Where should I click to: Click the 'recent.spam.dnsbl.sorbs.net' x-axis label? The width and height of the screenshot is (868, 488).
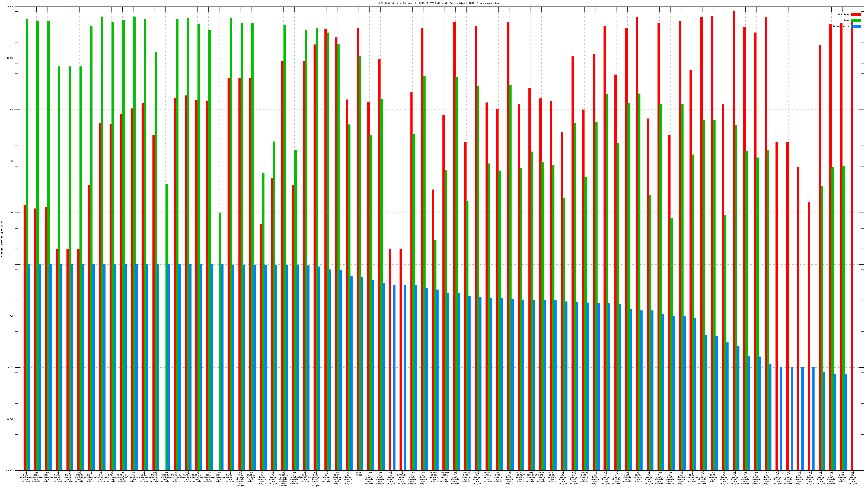point(283,479)
